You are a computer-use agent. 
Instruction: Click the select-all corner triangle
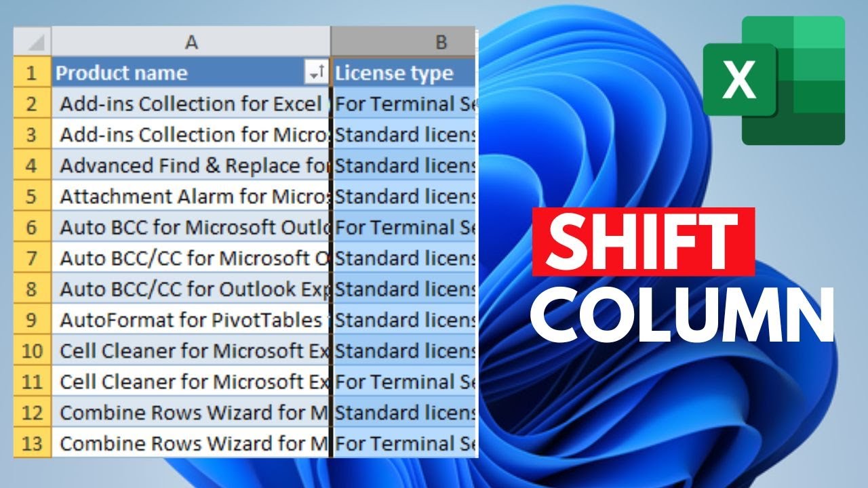click(x=33, y=42)
